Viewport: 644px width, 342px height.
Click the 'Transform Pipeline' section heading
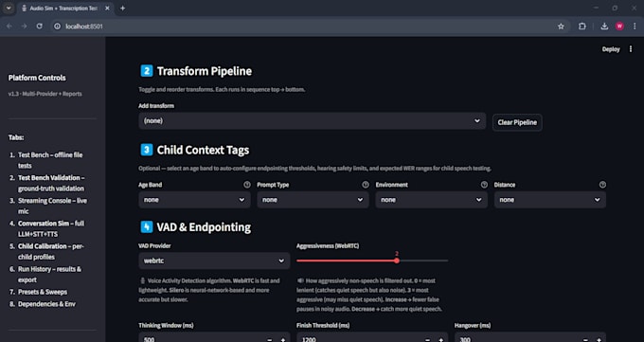tap(205, 71)
